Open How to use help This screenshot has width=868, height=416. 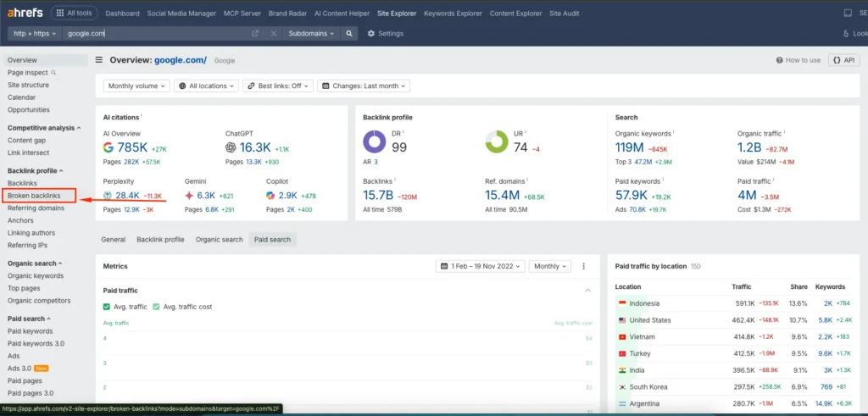(798, 60)
